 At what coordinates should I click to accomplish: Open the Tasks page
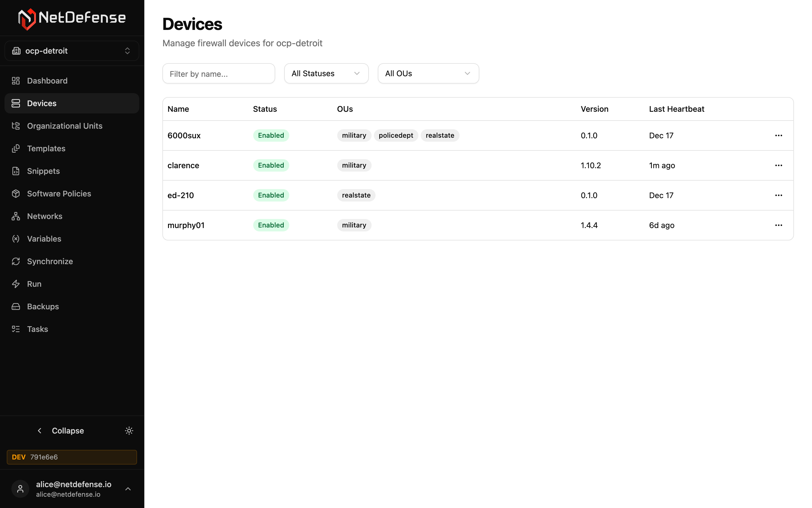pos(72,329)
